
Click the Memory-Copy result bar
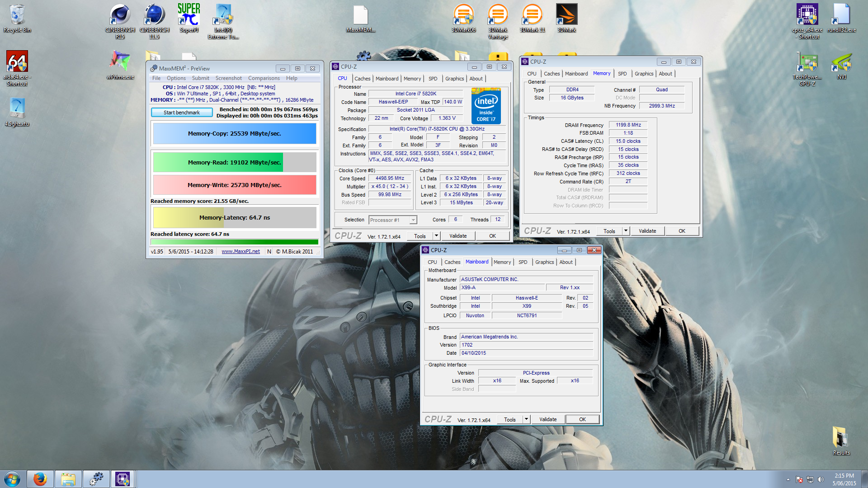click(x=235, y=134)
